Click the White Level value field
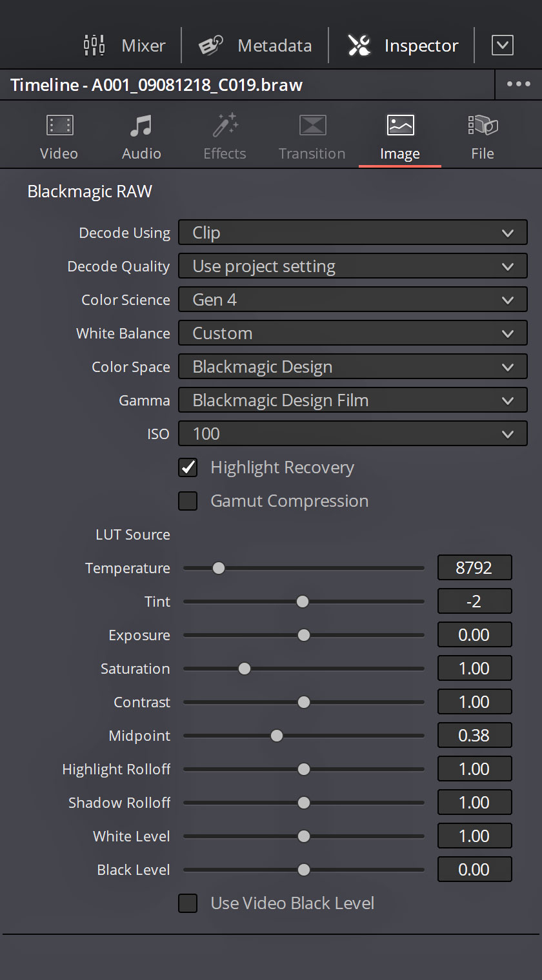This screenshot has height=980, width=542. click(474, 836)
